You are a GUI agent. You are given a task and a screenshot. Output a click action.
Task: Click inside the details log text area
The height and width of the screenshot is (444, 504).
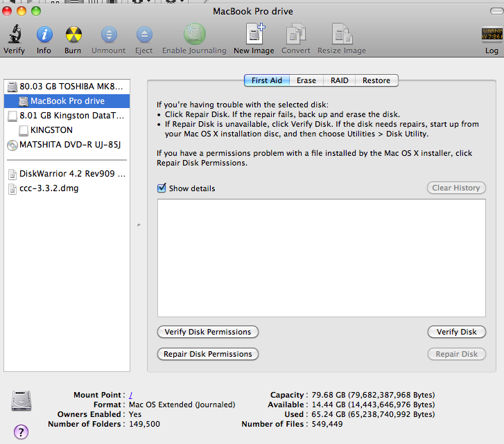point(322,258)
